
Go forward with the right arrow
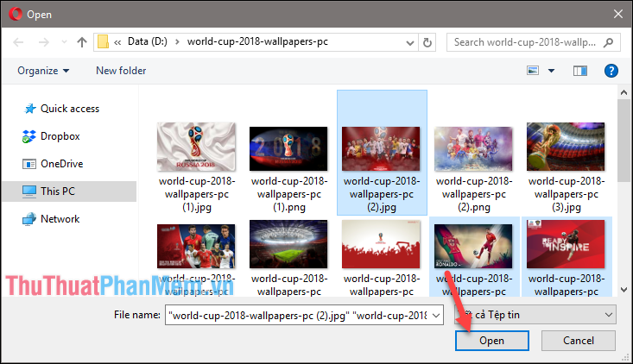click(43, 42)
